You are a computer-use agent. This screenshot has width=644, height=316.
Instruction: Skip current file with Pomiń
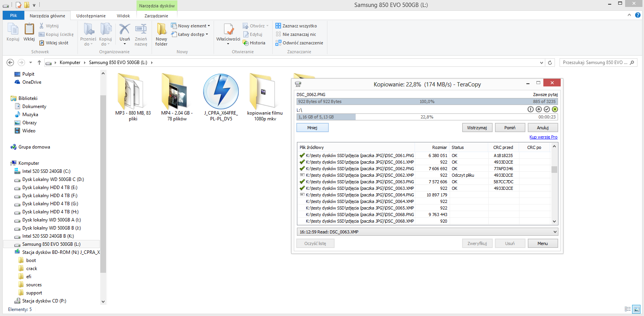[510, 128]
